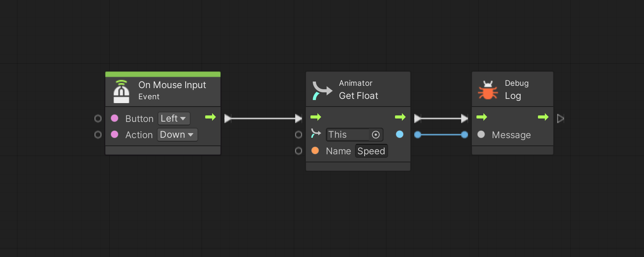The image size is (644, 257).
Task: Click the Debug Log flow output arrow
Action: tap(543, 117)
